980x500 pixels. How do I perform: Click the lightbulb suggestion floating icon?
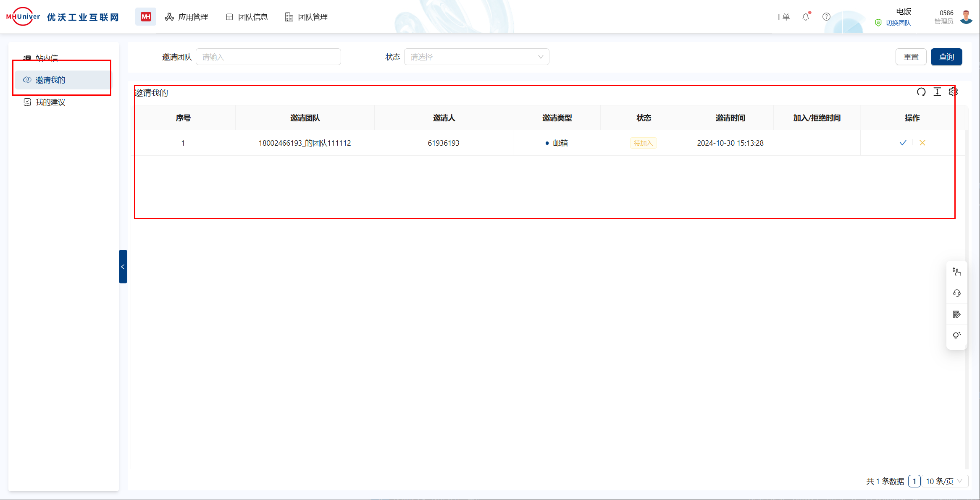[x=956, y=335]
